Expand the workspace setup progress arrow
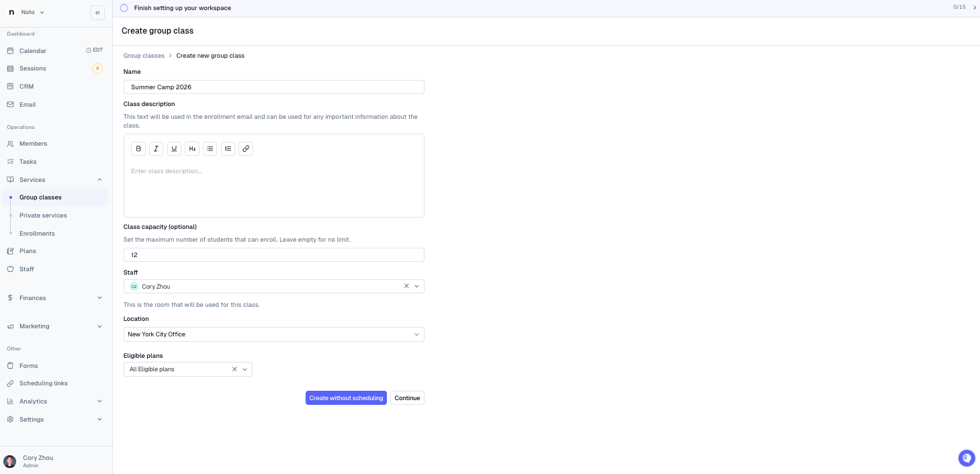The image size is (980, 474). coord(975,7)
